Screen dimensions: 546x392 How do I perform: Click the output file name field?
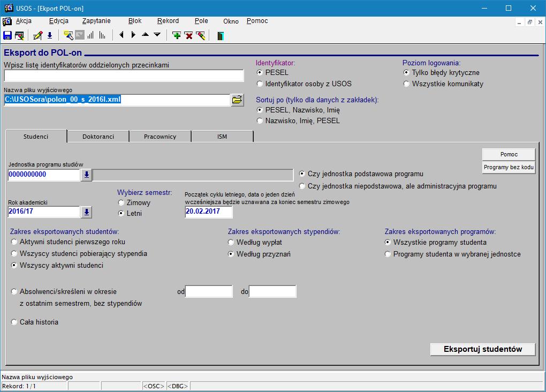117,100
